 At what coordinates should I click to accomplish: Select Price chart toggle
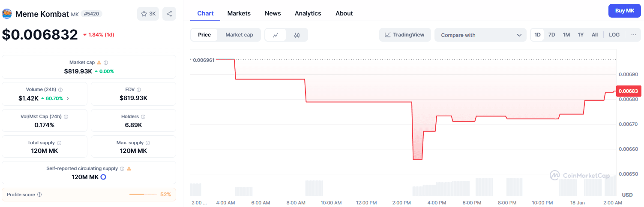tap(204, 35)
